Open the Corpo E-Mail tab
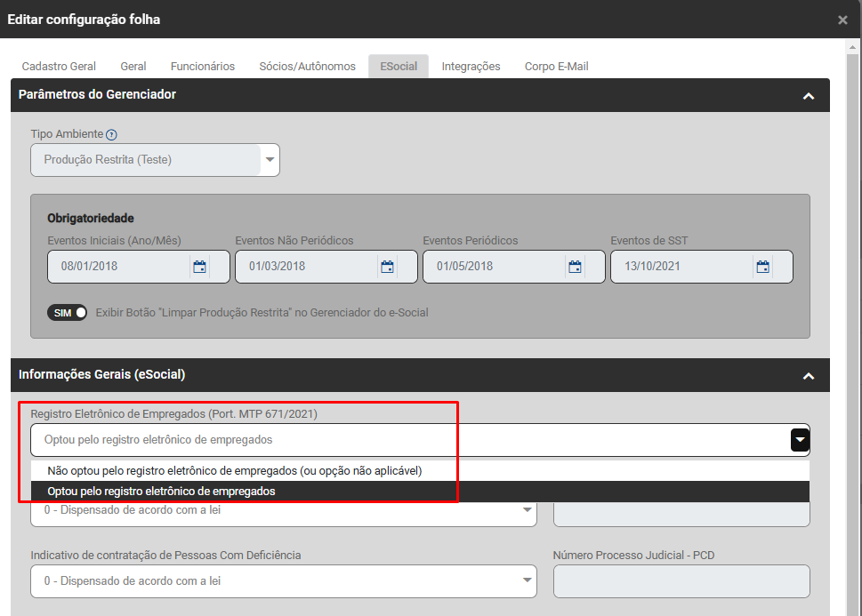 pos(556,67)
